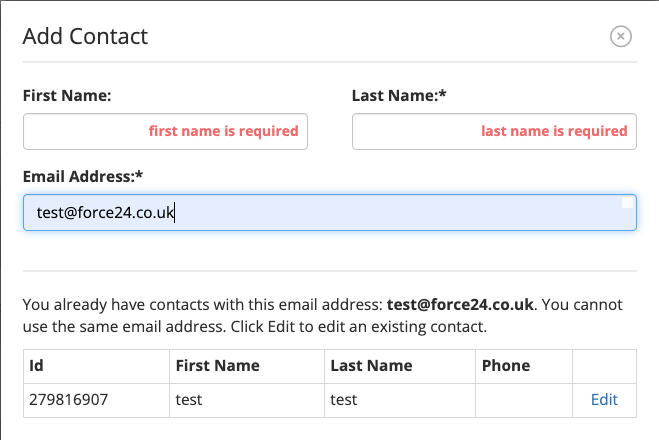Open Edit for contact 279816907
Screen dimensions: 659x440
click(x=604, y=400)
